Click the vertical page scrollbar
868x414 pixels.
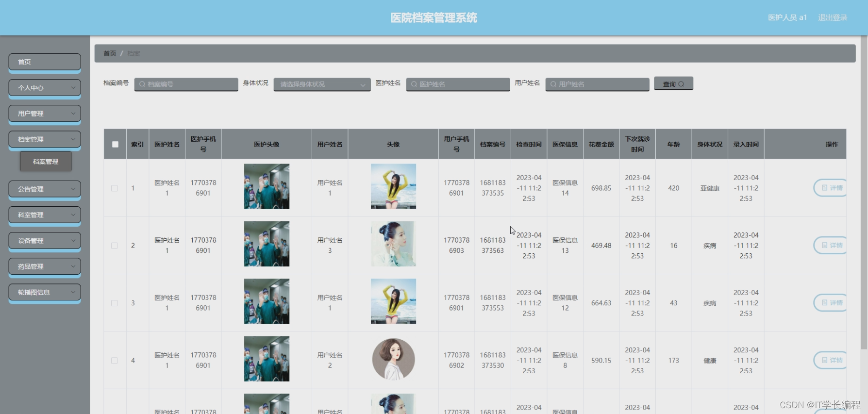point(864,192)
